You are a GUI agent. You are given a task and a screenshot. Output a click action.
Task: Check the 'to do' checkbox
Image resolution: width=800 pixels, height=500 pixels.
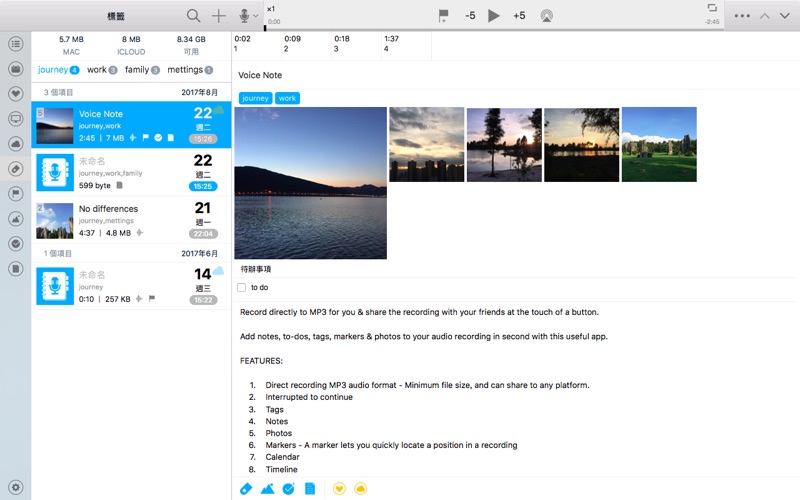[241, 288]
